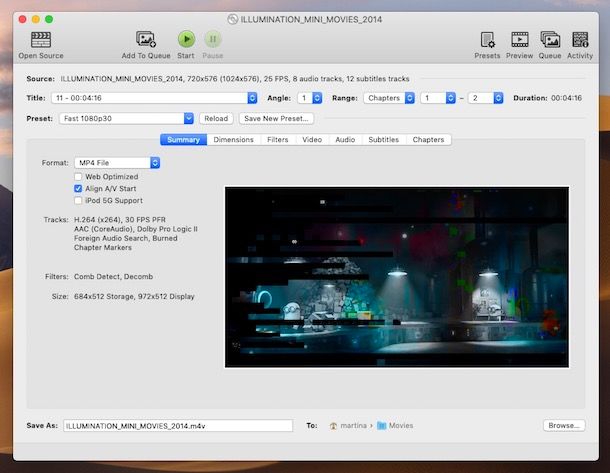The height and width of the screenshot is (473, 610).
Task: Open the Video tab
Action: [312, 140]
